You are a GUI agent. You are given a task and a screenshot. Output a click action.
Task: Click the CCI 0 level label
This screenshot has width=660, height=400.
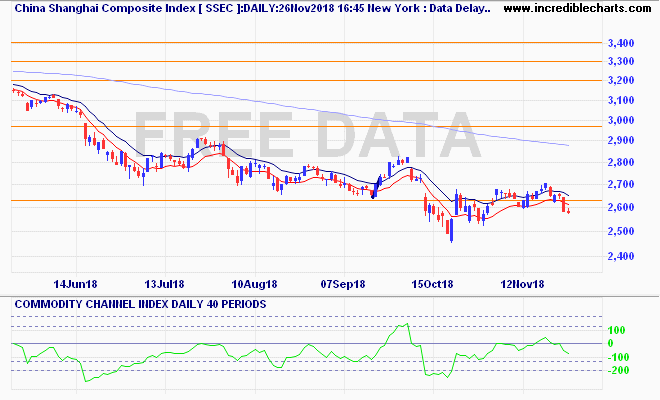pyautogui.click(x=610, y=344)
